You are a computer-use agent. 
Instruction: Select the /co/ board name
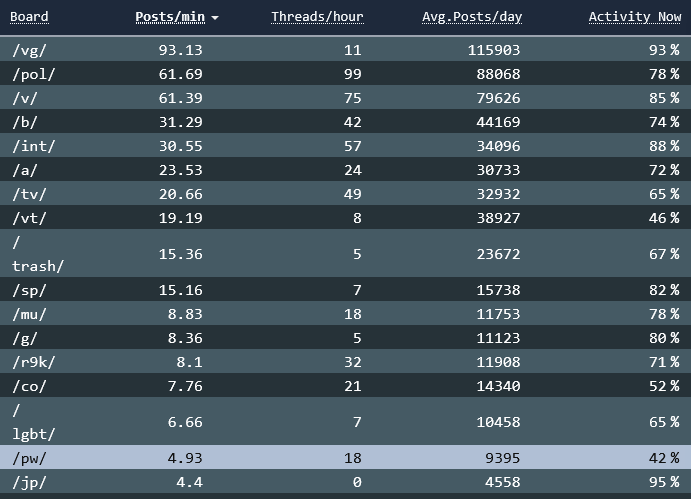[x=29, y=386]
